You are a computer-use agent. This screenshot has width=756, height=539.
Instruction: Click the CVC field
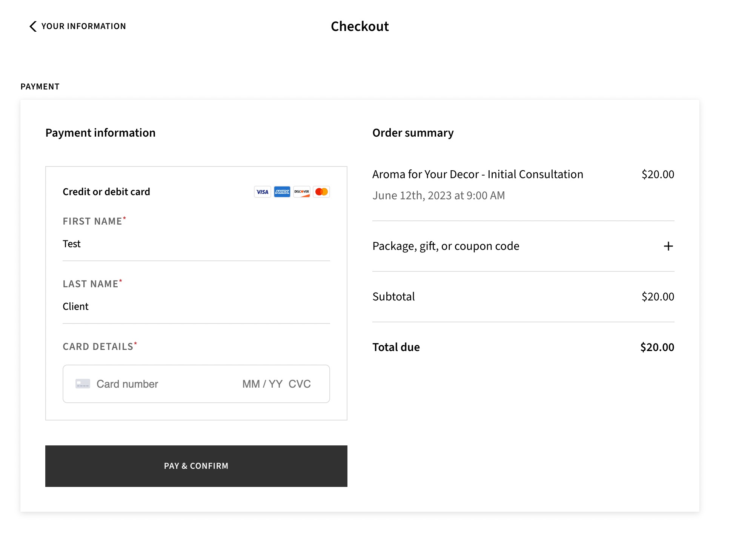tap(300, 384)
